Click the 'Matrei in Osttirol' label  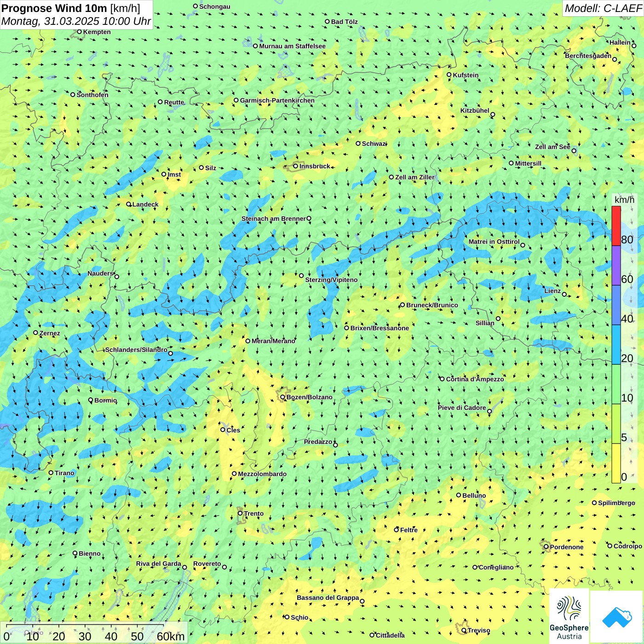pos(494,241)
